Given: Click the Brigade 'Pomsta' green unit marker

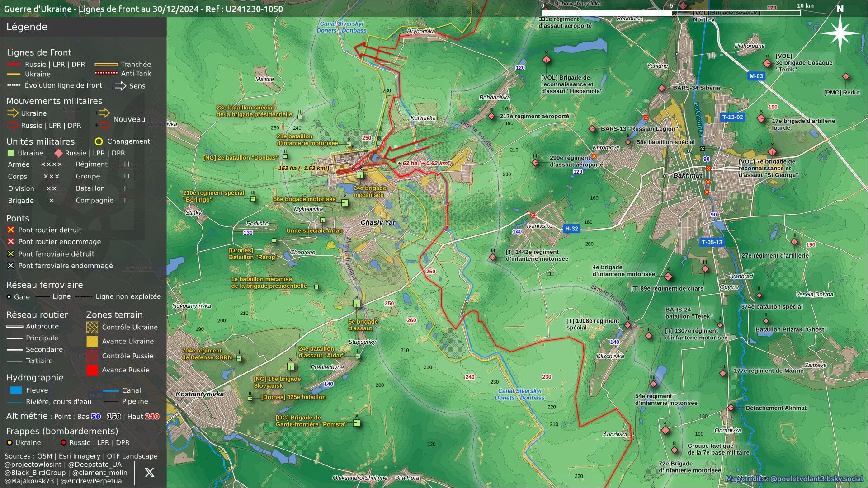Looking at the screenshot, I should (357, 423).
